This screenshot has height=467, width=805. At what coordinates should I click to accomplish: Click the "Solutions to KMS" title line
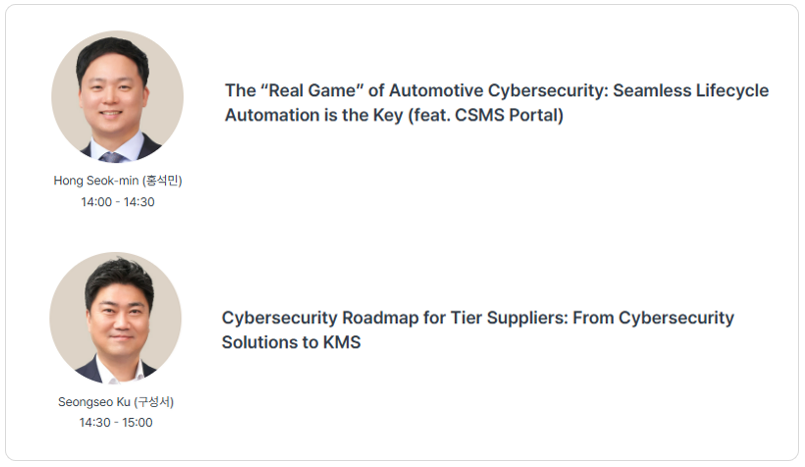(x=291, y=342)
